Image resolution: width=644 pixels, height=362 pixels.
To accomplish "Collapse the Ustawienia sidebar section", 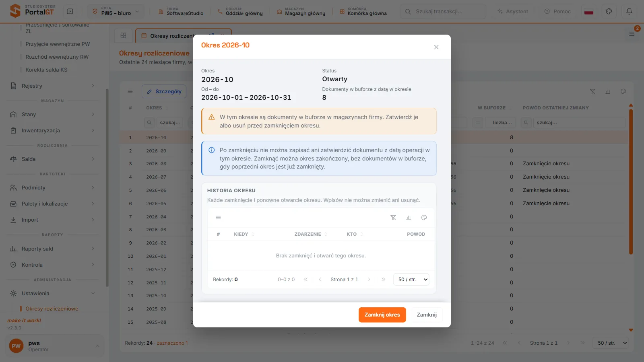I will 52,293.
